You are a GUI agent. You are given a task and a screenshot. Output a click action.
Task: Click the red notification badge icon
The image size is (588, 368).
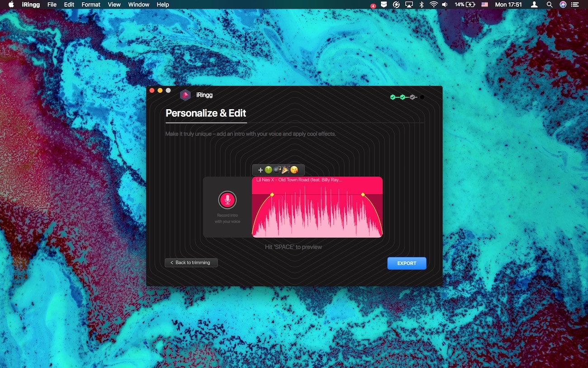[373, 6]
